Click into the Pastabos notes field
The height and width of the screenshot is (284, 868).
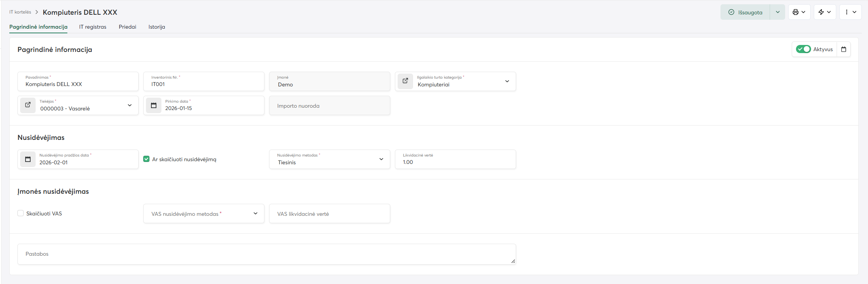pos(266,254)
